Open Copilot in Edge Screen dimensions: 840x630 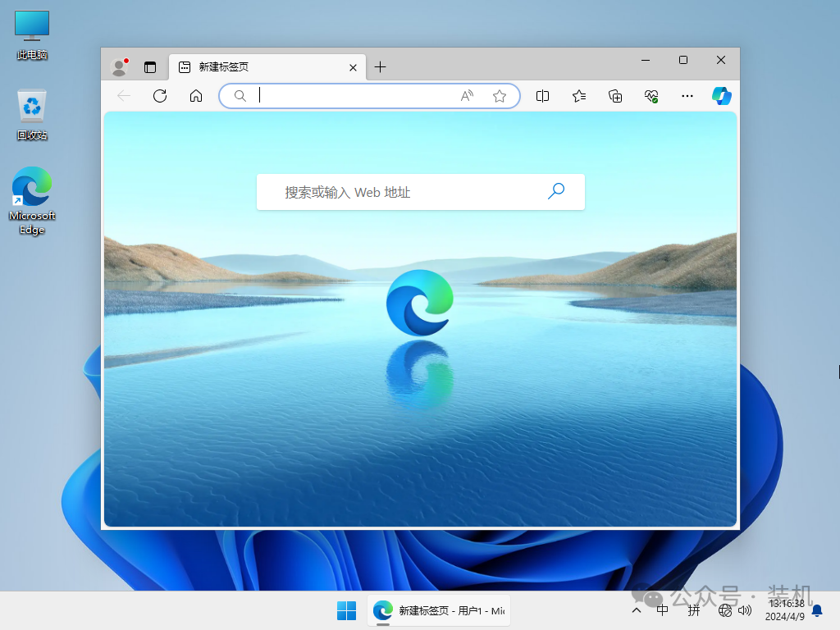(x=721, y=96)
